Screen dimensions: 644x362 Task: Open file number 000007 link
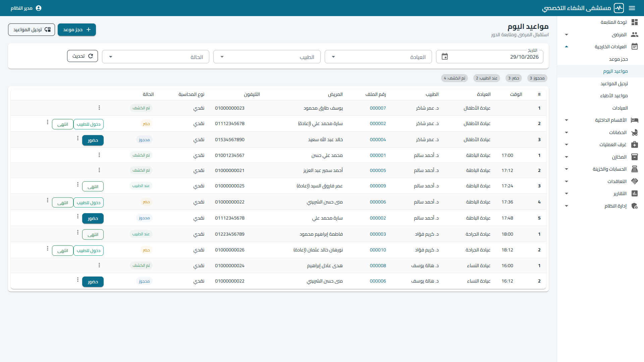tap(378, 108)
